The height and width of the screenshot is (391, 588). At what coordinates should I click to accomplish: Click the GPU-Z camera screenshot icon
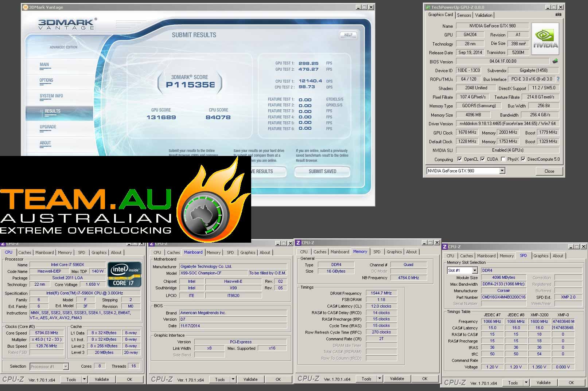pyautogui.click(x=558, y=15)
